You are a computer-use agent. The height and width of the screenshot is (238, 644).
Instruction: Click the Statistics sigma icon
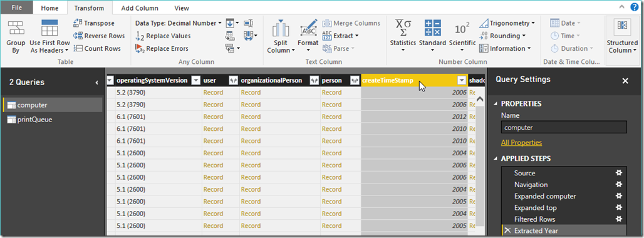[403, 28]
